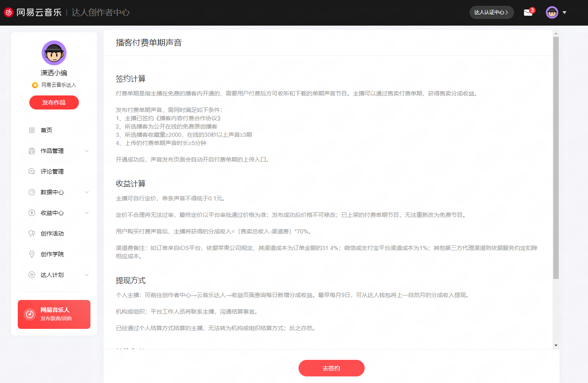Go to 首页 in the sidebar
The height and width of the screenshot is (383, 588).
[46, 130]
